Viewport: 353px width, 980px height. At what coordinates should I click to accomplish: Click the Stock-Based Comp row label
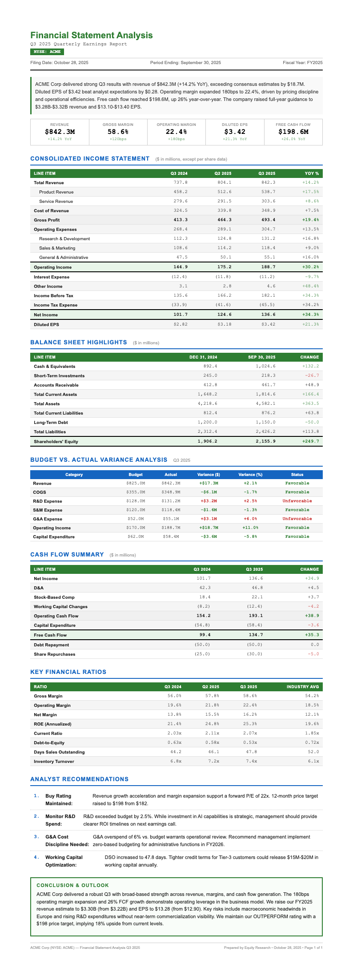pos(54,597)
